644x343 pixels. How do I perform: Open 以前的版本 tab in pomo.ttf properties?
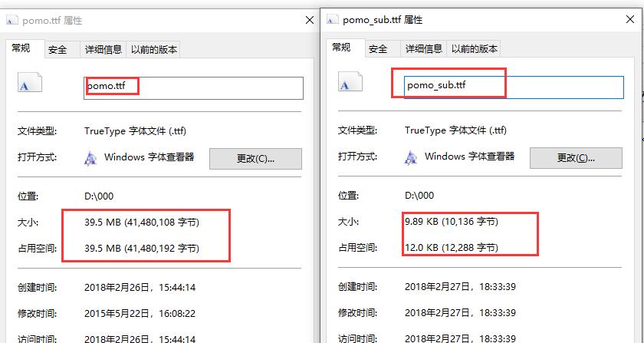(153, 50)
